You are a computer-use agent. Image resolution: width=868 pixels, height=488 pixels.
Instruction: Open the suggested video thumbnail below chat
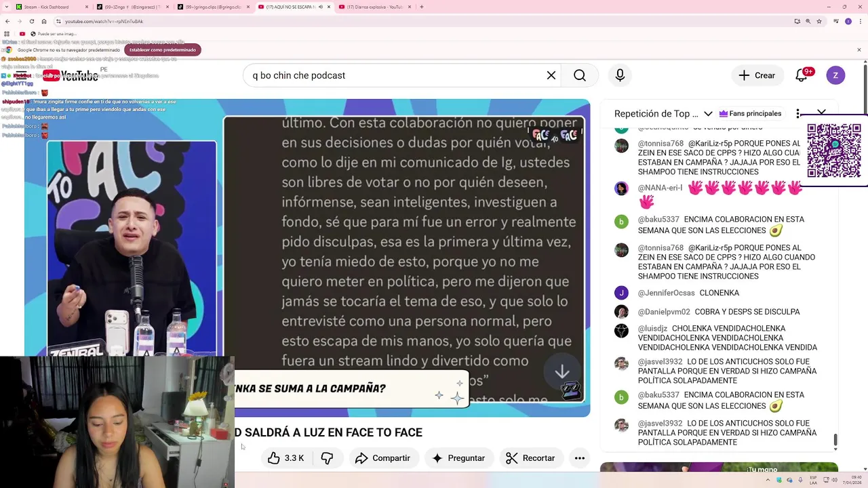click(x=719, y=467)
